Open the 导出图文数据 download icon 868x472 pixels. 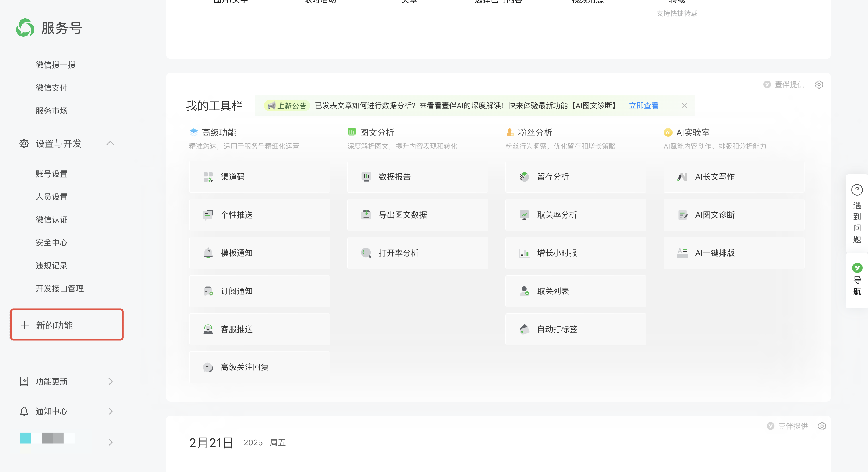pos(366,215)
